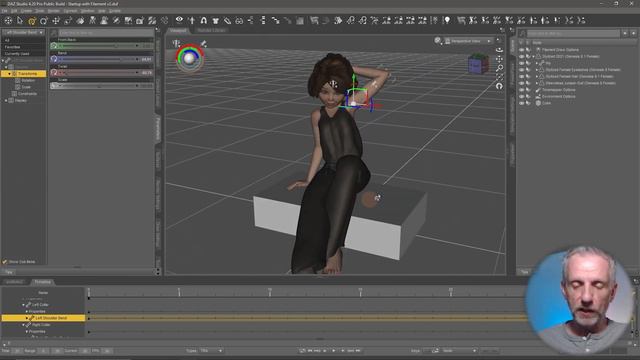
Task: Click the lightbulb icon in the toolbar
Action: (447, 20)
